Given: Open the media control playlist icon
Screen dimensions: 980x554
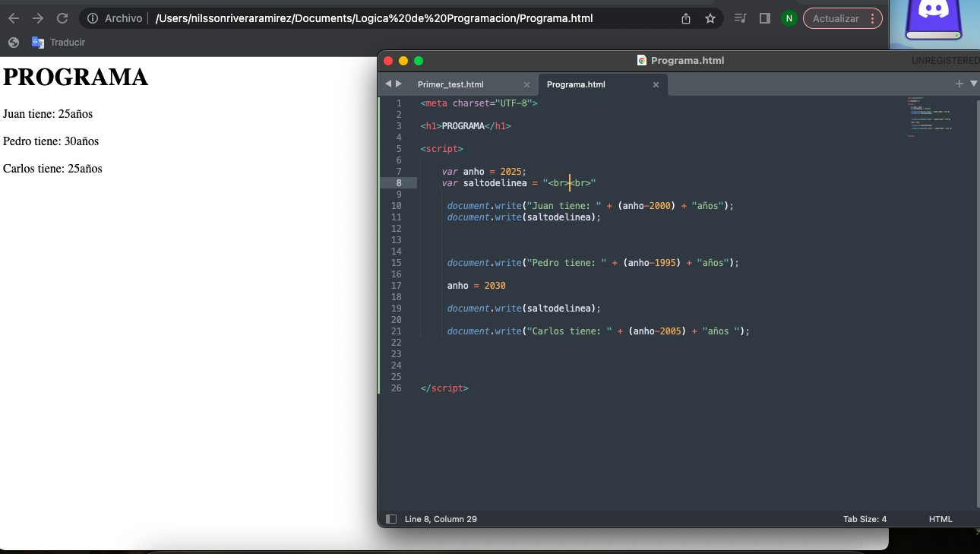Looking at the screenshot, I should pyautogui.click(x=741, y=18).
